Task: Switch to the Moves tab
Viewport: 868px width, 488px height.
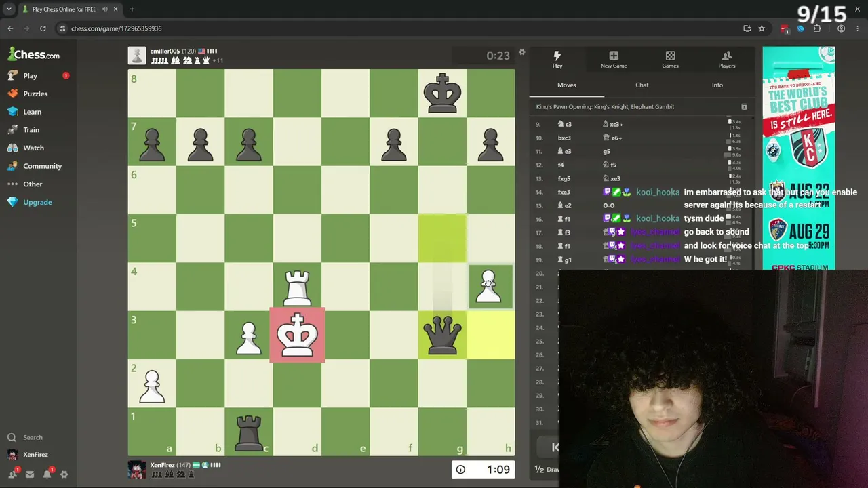Action: (x=567, y=85)
